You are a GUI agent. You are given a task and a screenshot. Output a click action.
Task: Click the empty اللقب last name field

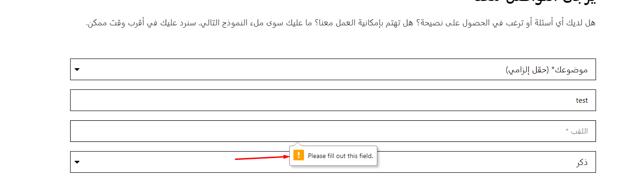(333, 131)
